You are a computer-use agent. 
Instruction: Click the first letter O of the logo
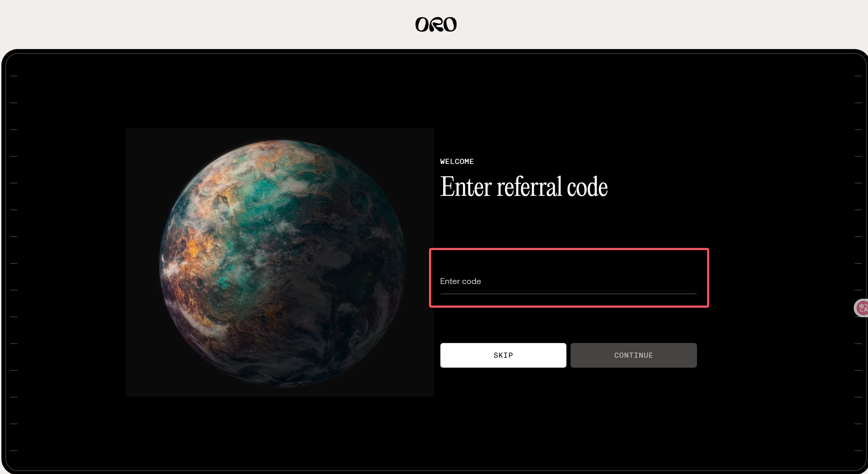point(422,25)
